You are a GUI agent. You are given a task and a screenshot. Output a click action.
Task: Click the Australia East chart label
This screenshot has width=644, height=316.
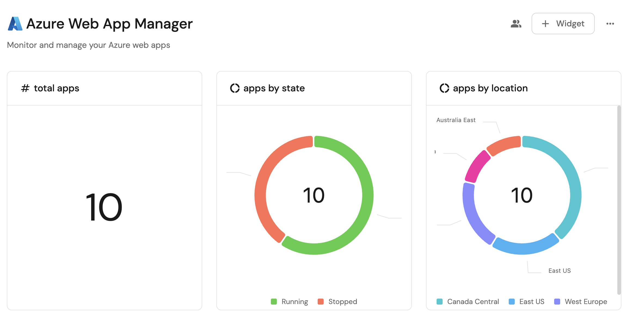[456, 120]
